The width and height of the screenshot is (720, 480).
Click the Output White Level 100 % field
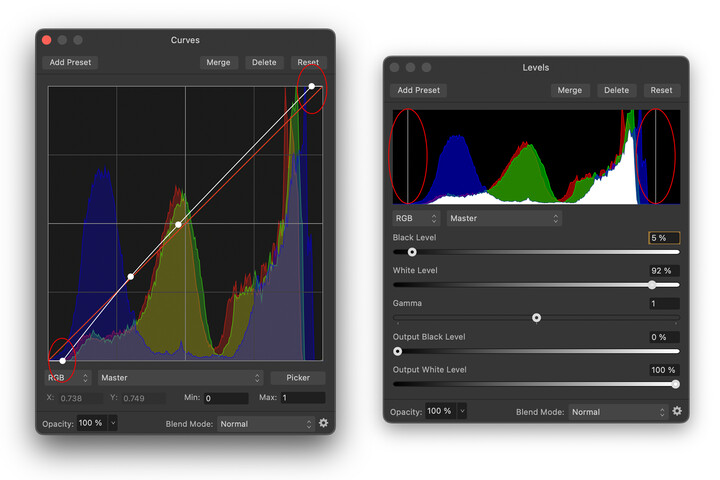(x=664, y=370)
